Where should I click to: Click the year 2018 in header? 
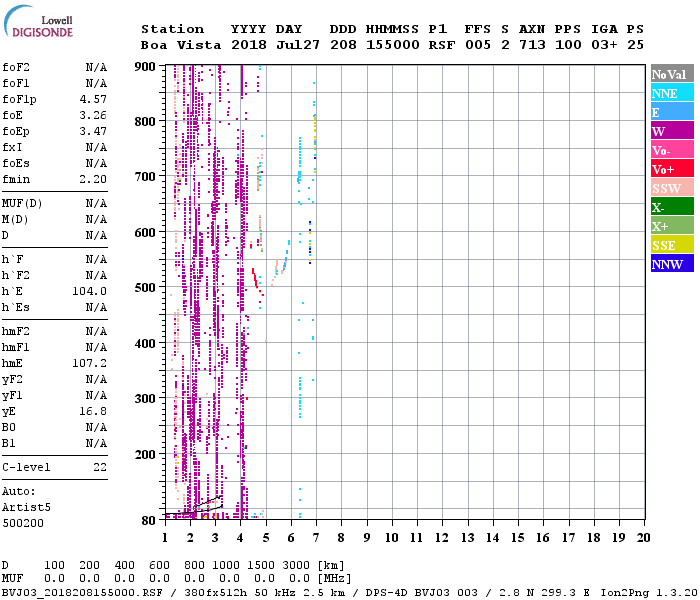(249, 45)
